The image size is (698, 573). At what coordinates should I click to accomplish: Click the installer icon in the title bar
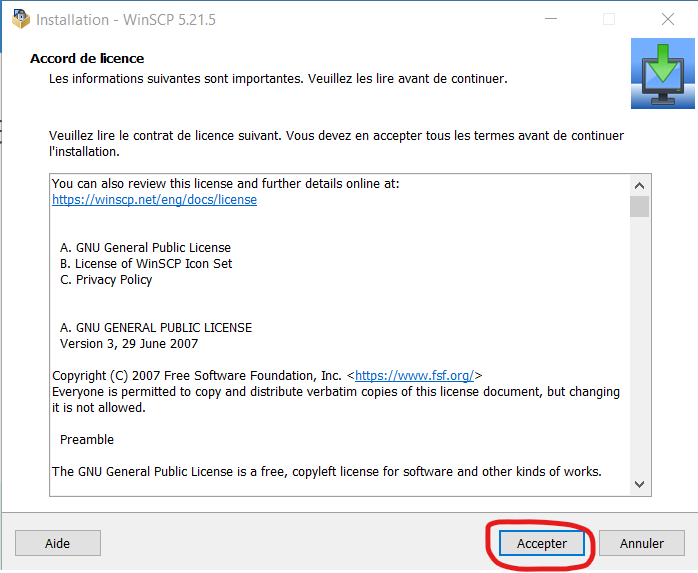pyautogui.click(x=20, y=19)
